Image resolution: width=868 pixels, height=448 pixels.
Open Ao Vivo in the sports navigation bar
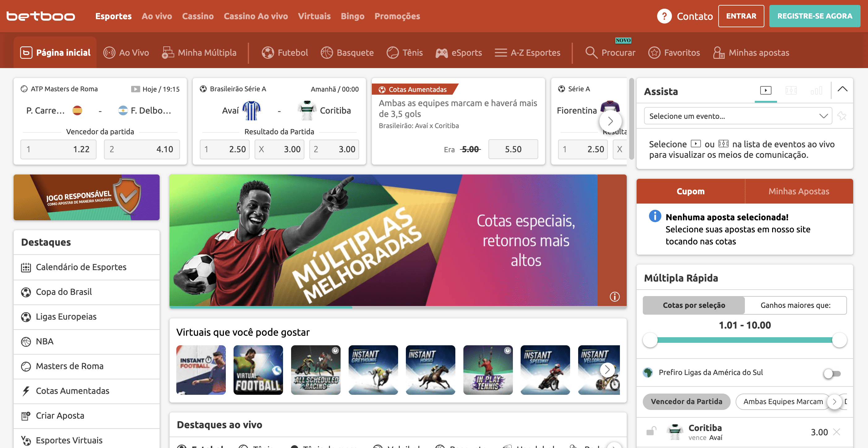click(x=126, y=53)
